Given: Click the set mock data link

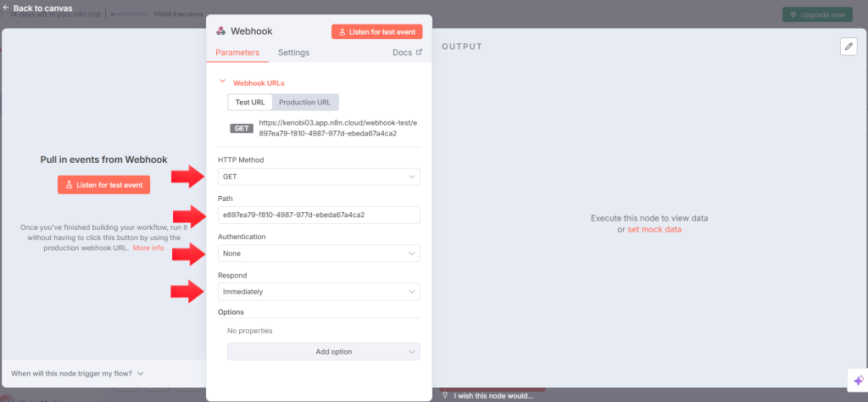Looking at the screenshot, I should click(654, 229).
